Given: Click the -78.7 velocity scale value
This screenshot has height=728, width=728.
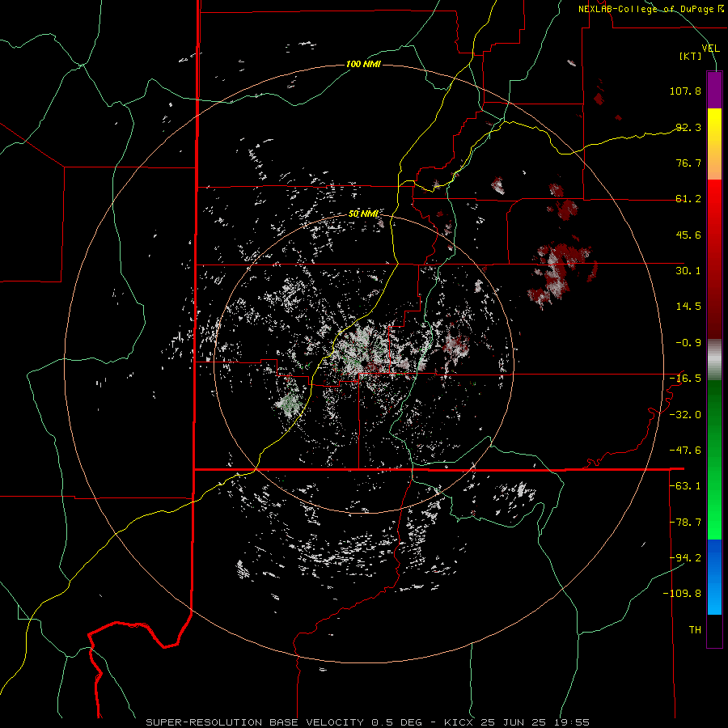Looking at the screenshot, I should tap(685, 523).
